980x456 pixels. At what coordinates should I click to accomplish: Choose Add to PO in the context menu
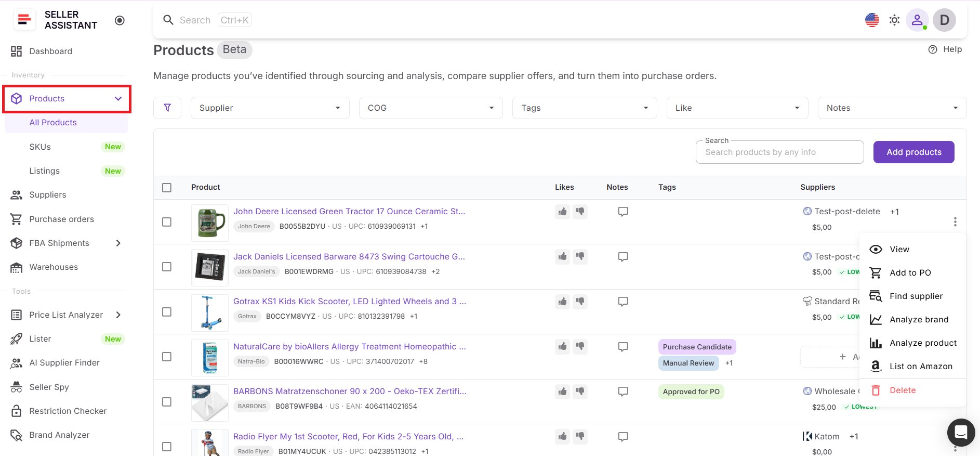[913, 272]
